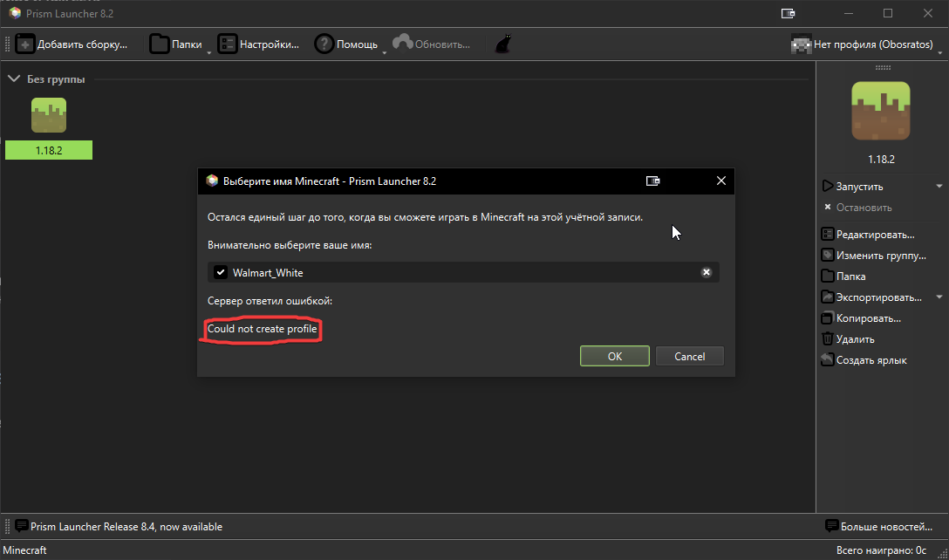Click the checkmark icon beside Walmart_White
Screen dimensions: 949x560
221,272
